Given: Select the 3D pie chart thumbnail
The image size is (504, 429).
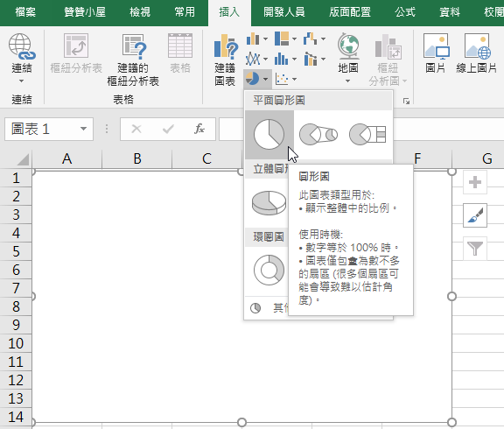Looking at the screenshot, I should [x=269, y=202].
